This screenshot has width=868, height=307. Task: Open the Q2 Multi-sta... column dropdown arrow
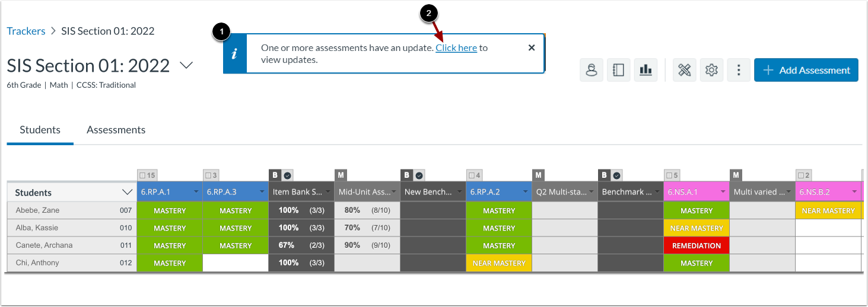point(591,192)
